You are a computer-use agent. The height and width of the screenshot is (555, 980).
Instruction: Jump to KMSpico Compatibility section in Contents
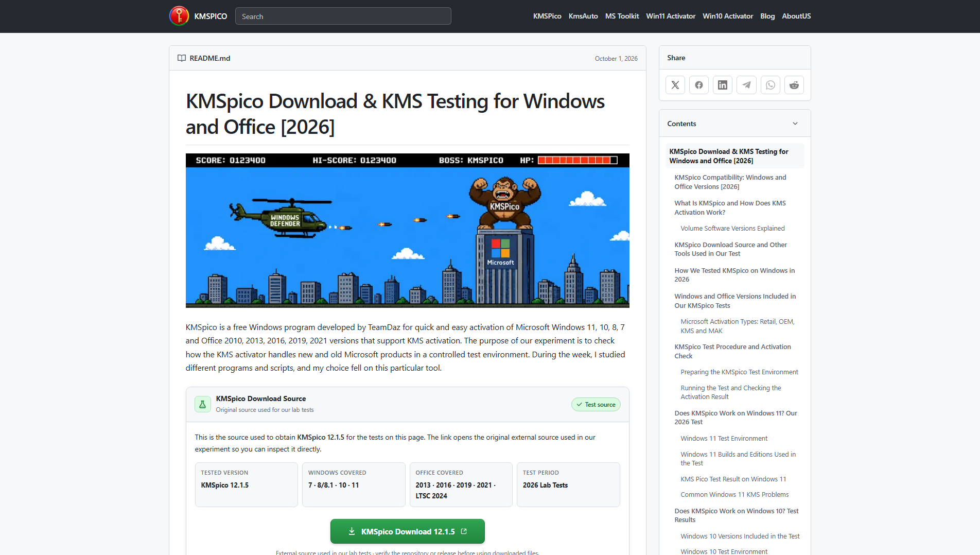coord(730,182)
